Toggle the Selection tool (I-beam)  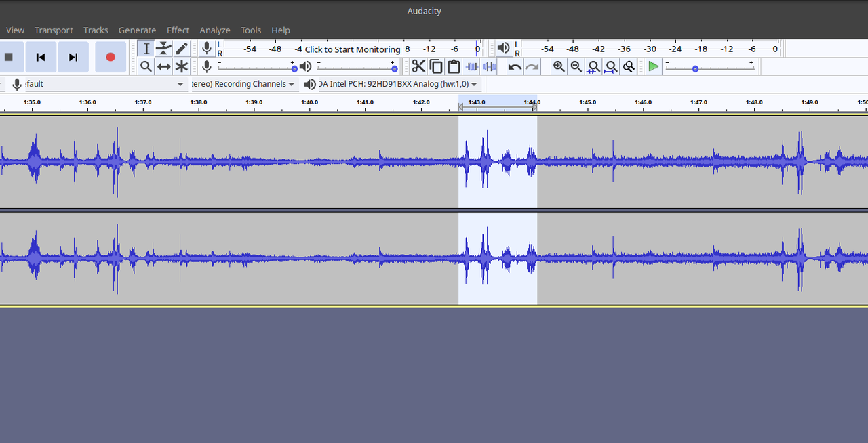pos(146,48)
